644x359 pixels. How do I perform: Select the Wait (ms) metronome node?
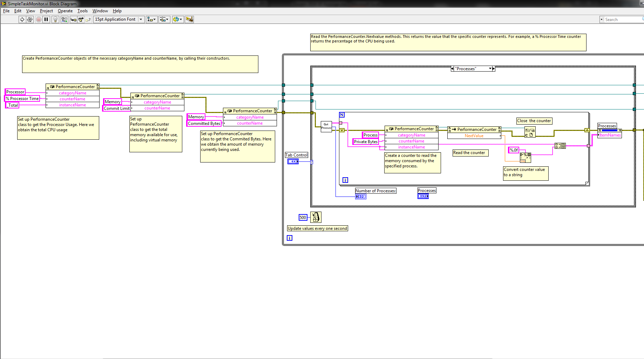316,217
